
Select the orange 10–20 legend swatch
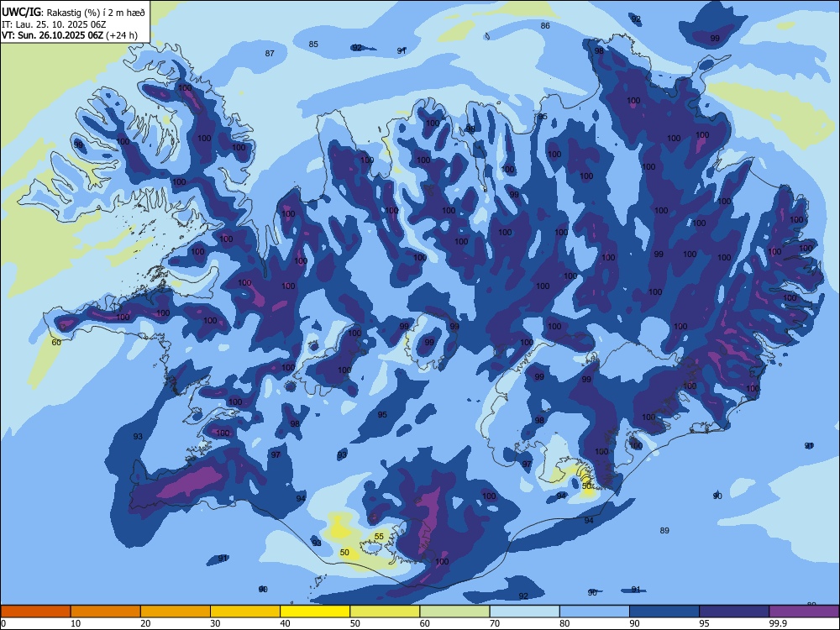(x=106, y=612)
